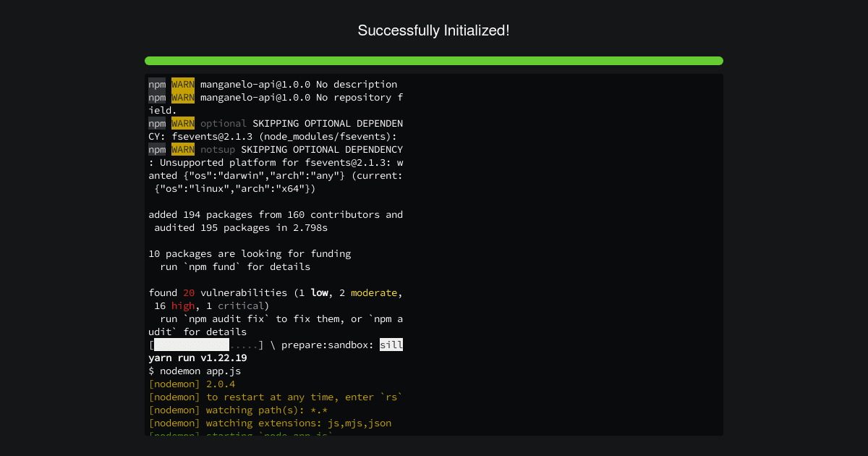Screen dimensions: 868x456
Task: Click the Successfully Initialized heading
Action: point(434,30)
